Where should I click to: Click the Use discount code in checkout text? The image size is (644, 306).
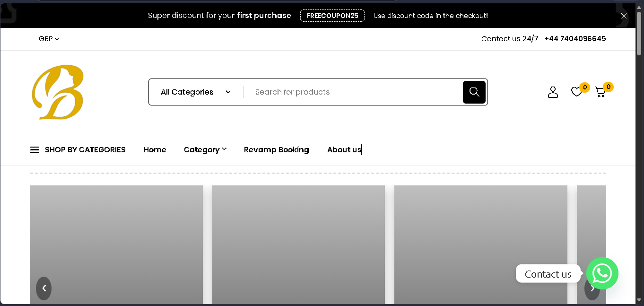coord(431,16)
